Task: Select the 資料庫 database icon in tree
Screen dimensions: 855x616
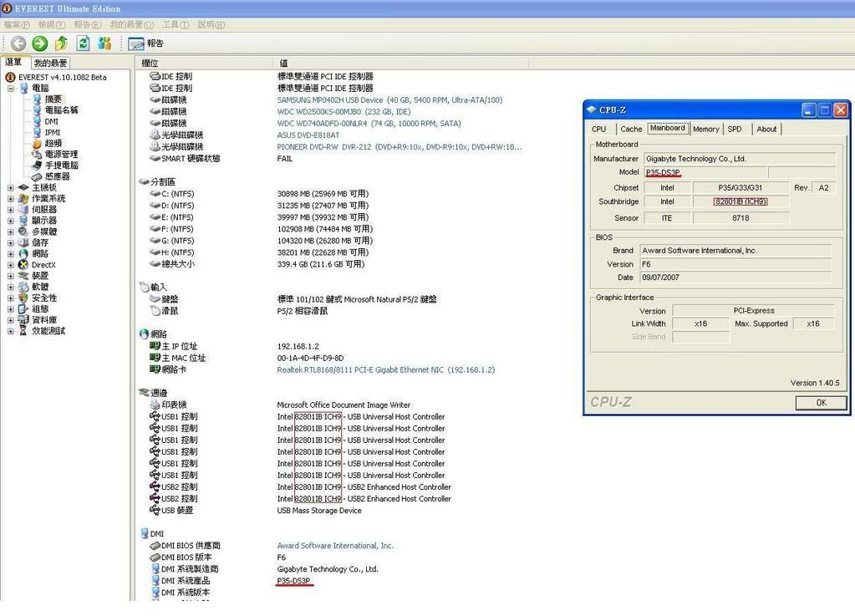Action: [x=23, y=320]
